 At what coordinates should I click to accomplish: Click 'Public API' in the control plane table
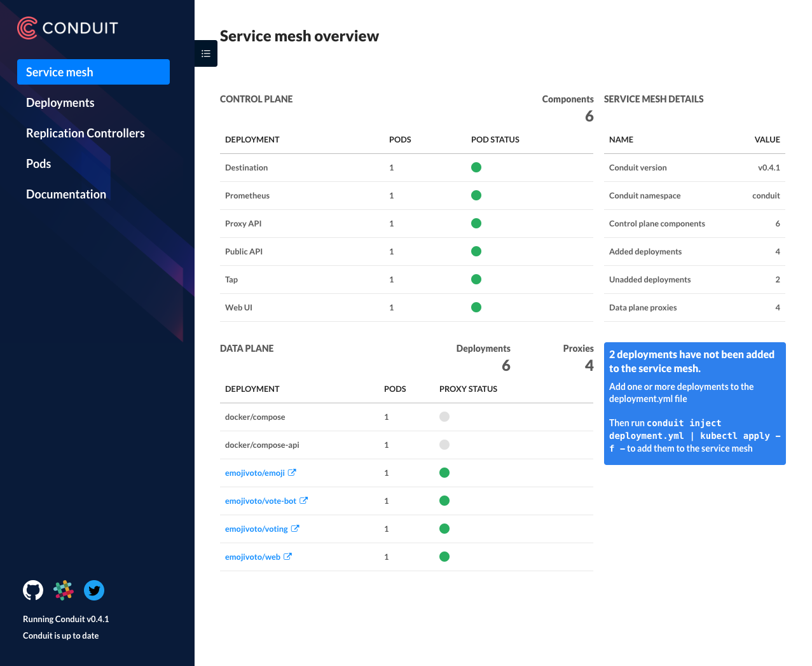[244, 251]
